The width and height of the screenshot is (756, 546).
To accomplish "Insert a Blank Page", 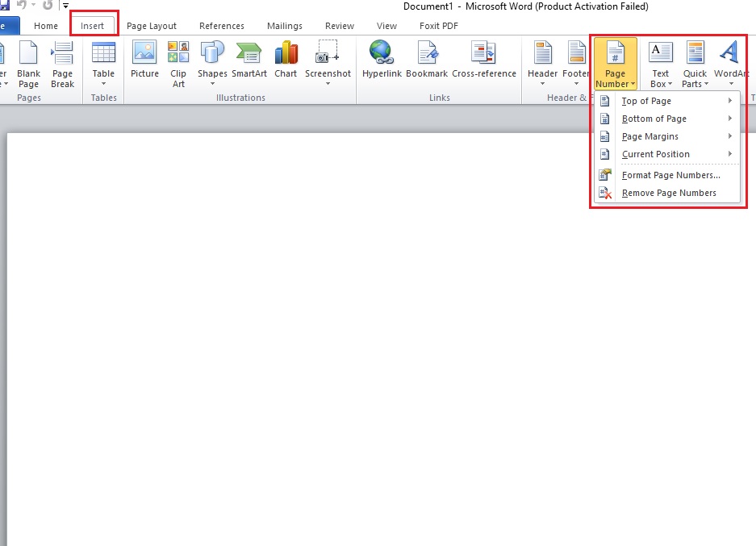I will point(28,65).
